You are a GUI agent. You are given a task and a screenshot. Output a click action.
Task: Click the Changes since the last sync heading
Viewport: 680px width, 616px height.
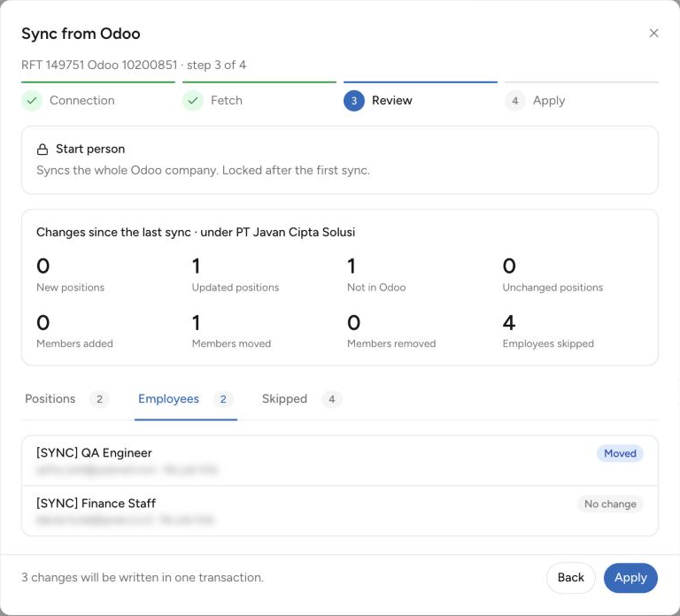[196, 232]
